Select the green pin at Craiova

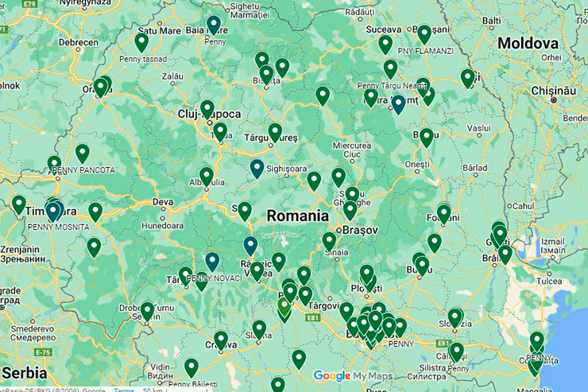pos(221,340)
